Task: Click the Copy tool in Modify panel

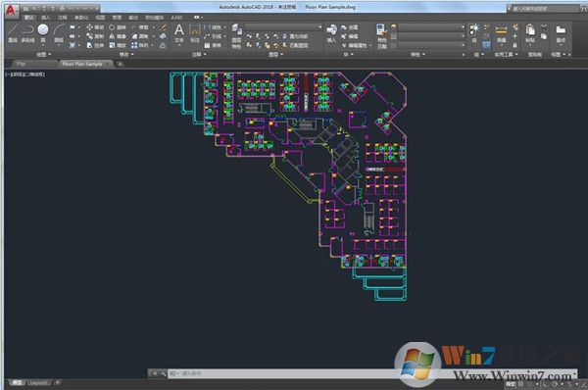Action: tap(95, 36)
